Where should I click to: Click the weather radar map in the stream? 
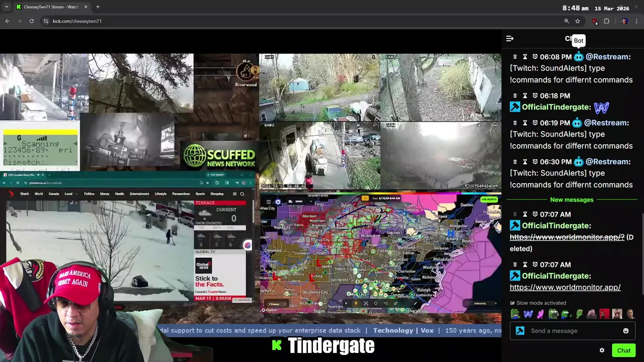381,253
